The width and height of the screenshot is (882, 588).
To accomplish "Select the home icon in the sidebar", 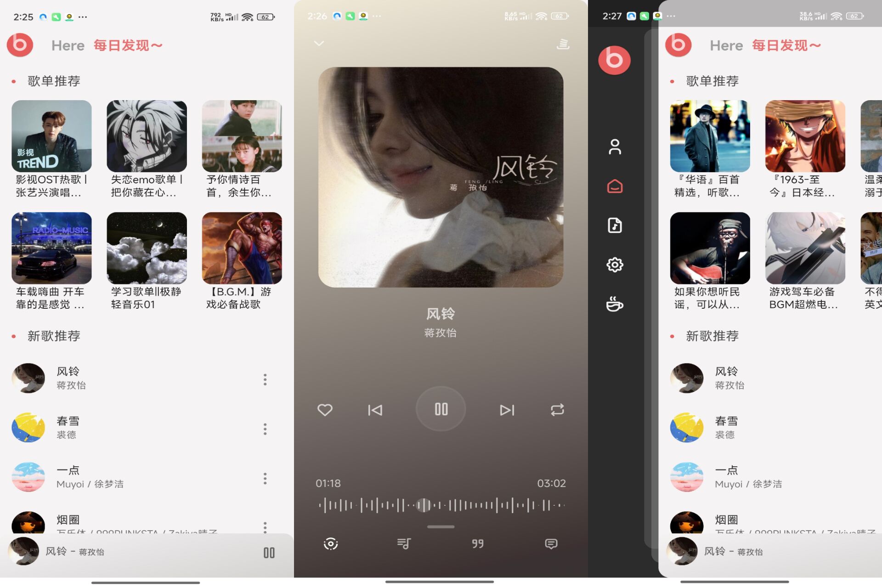I will (x=615, y=186).
